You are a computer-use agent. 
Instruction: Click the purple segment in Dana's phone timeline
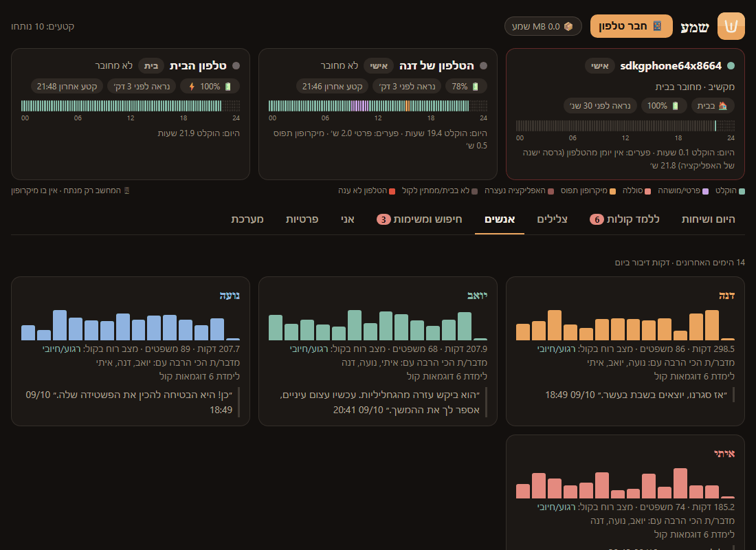click(359, 106)
